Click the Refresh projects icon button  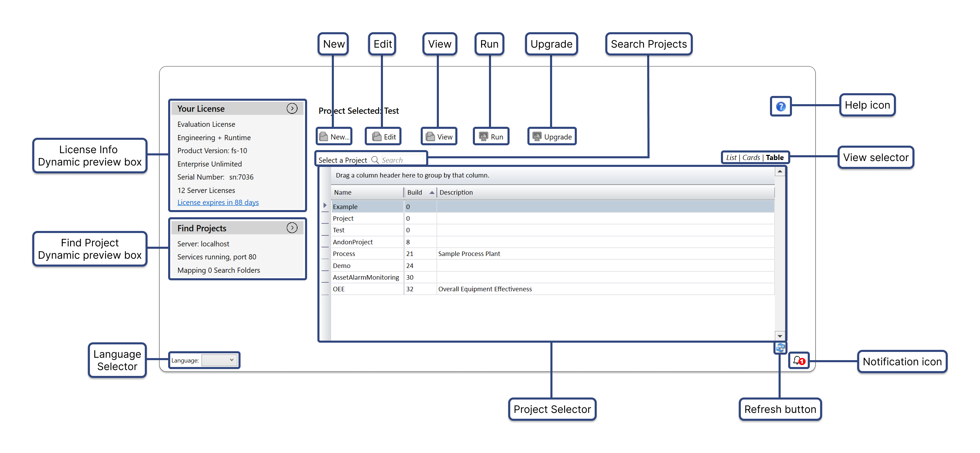(780, 347)
